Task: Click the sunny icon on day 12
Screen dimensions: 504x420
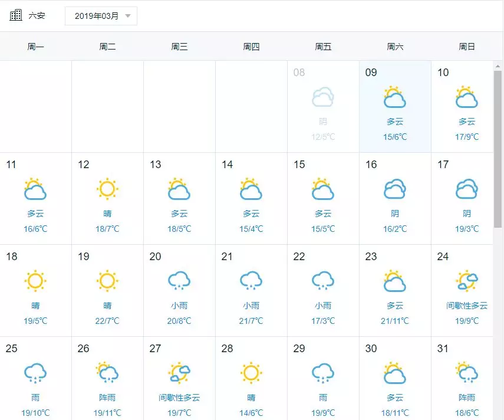Action: 107,189
